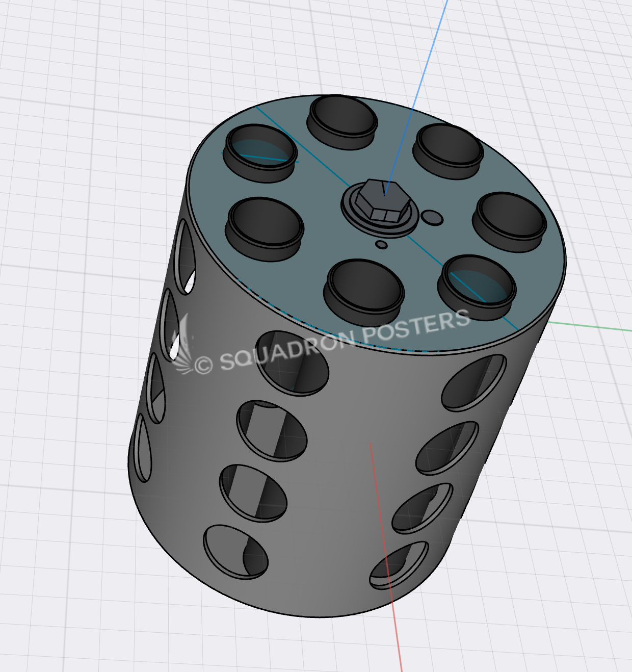The image size is (632, 672).
Task: Select the bottom-center recess on the top face
Action: click(x=364, y=286)
